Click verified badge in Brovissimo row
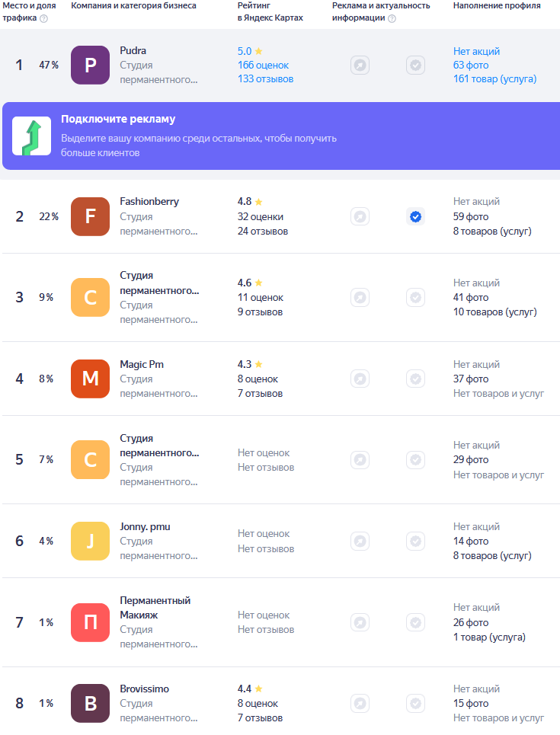560x735 pixels. pos(415,703)
